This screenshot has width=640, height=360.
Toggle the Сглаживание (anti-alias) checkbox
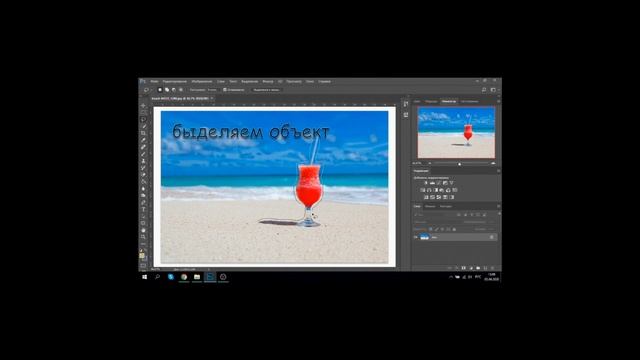[x=225, y=89]
